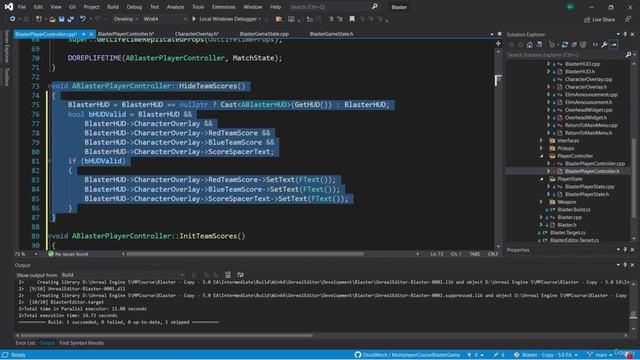Expand BlasterHUD.cpp node

point(549,64)
